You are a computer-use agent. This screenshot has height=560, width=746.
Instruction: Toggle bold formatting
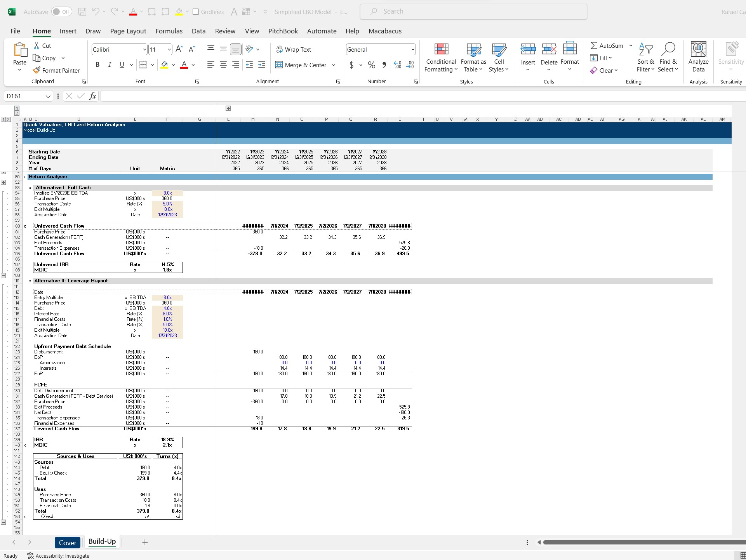97,65
